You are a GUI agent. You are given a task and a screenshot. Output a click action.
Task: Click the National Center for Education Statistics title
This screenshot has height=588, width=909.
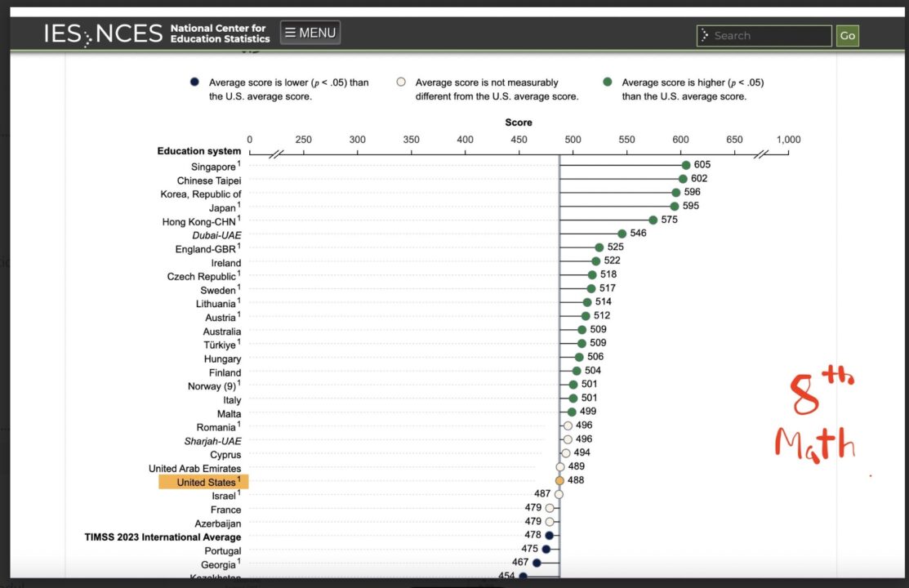pos(219,33)
